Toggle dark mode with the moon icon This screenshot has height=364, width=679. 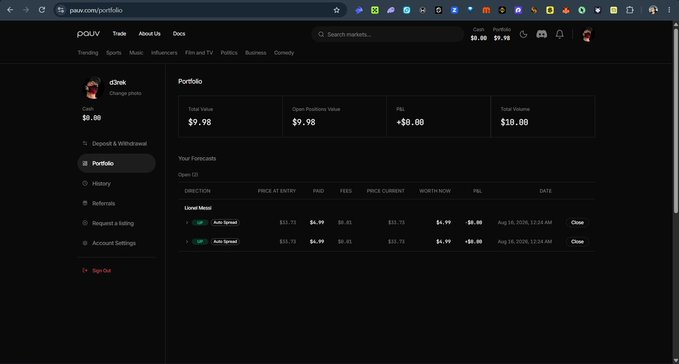click(x=523, y=34)
